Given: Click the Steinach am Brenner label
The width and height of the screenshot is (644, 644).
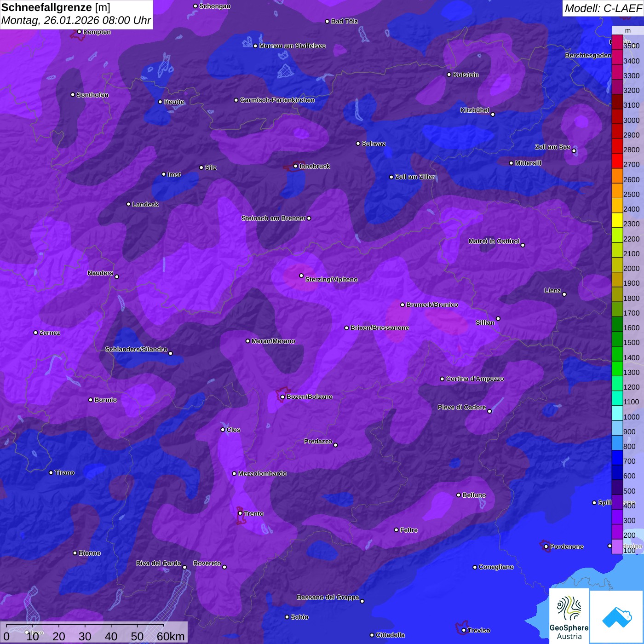Looking at the screenshot, I should [273, 218].
